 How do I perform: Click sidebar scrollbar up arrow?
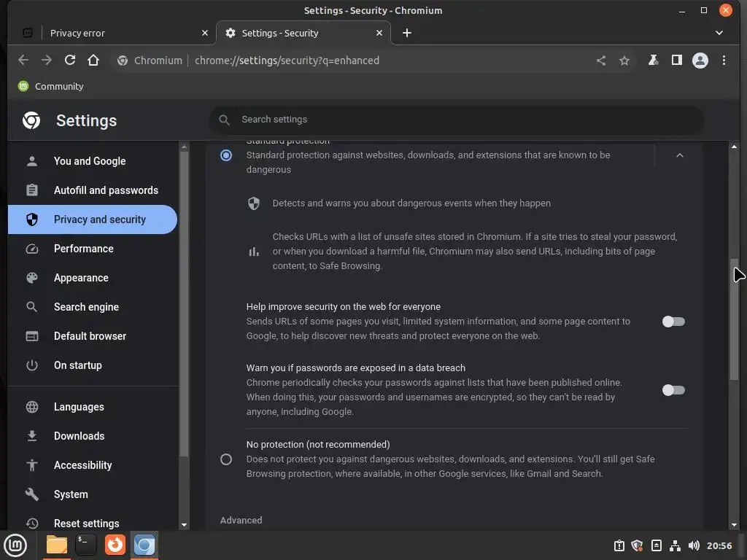[x=185, y=147]
